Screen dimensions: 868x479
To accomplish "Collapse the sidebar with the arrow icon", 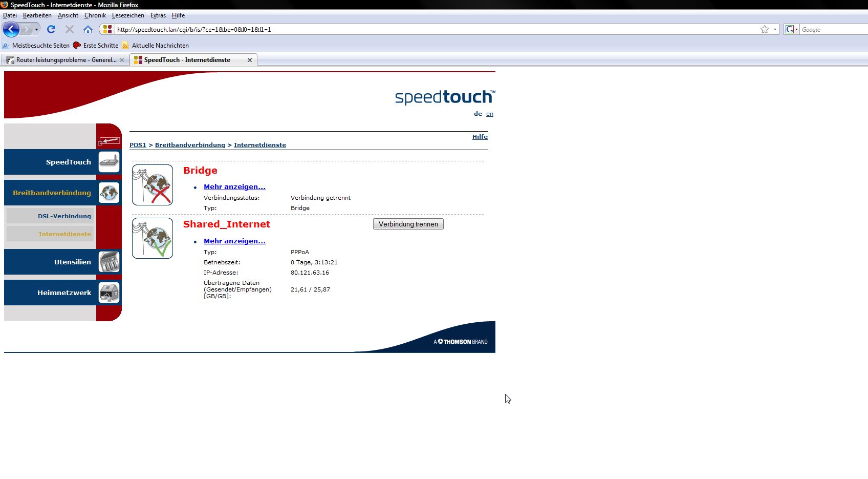I will point(110,140).
